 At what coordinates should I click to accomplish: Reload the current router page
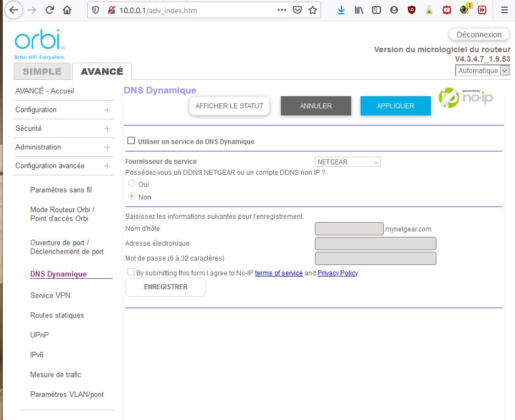(49, 10)
